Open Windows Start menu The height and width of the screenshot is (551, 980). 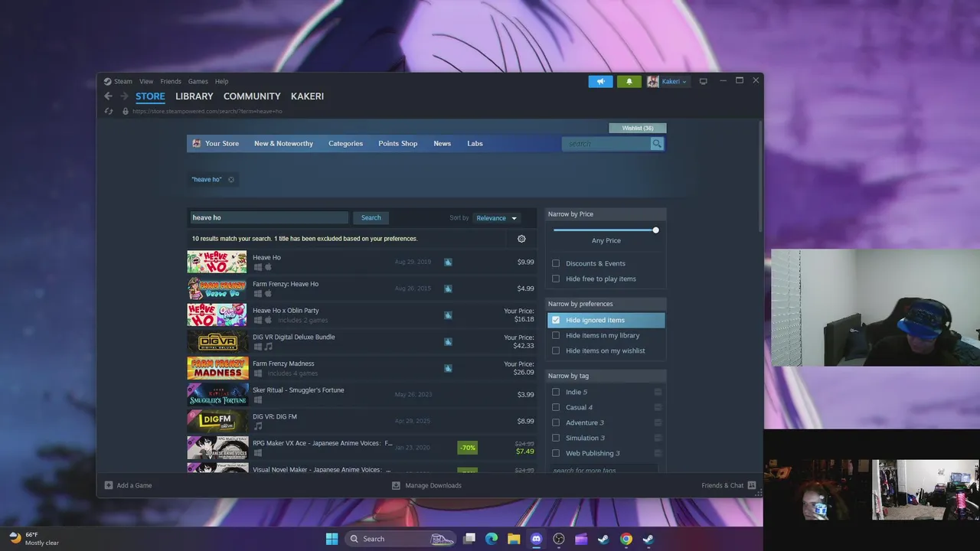(332, 539)
